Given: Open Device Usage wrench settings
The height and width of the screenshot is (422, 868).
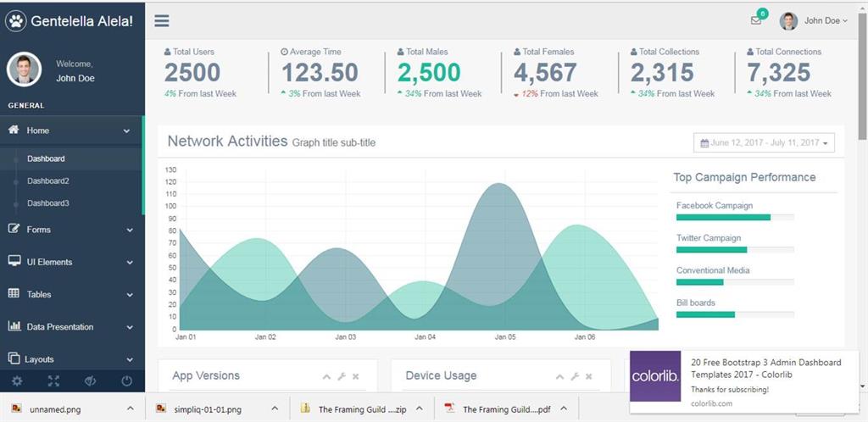Looking at the screenshot, I should click(x=576, y=376).
